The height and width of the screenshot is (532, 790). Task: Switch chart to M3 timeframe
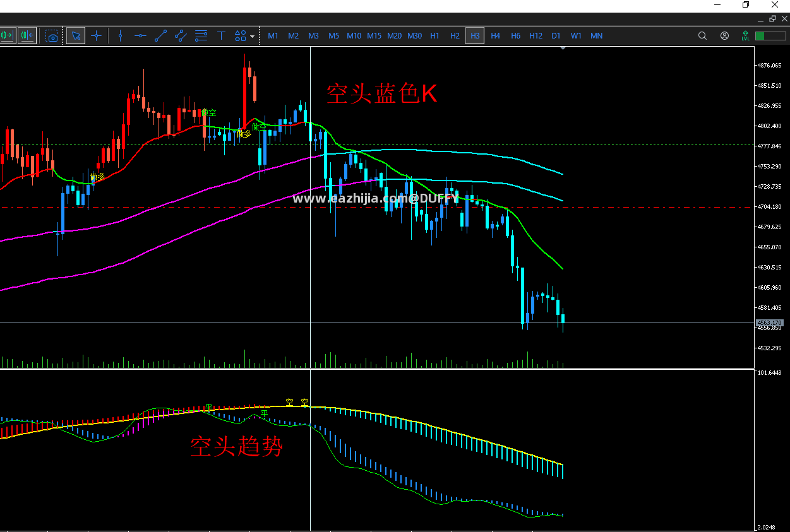tap(313, 36)
